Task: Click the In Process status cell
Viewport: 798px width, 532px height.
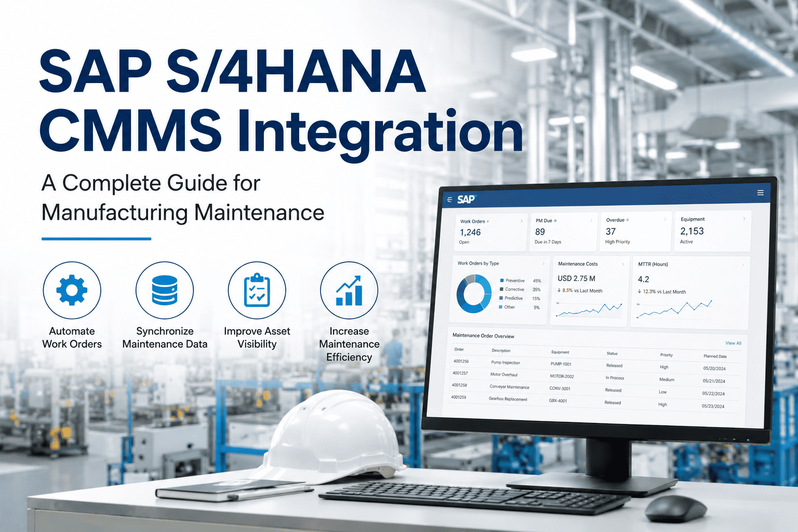Action: click(x=615, y=378)
